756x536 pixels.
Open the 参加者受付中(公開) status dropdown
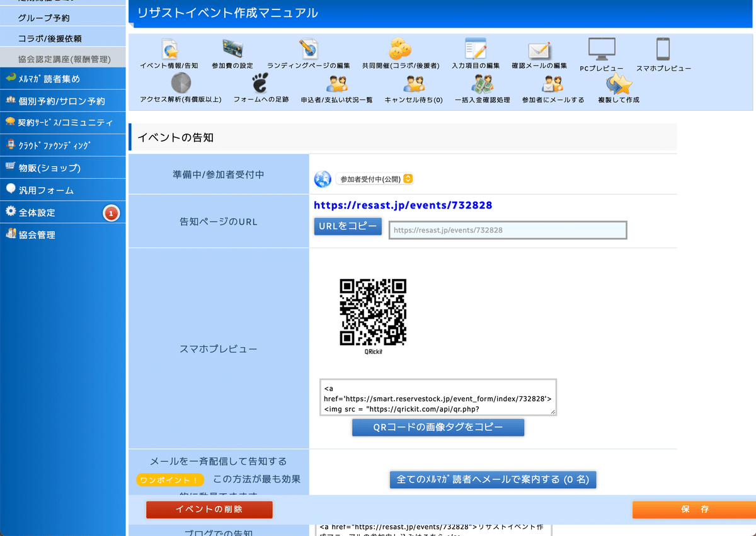pyautogui.click(x=374, y=179)
